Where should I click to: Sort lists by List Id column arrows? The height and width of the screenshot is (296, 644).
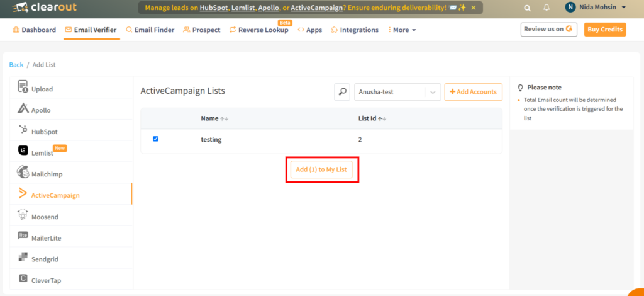click(382, 118)
